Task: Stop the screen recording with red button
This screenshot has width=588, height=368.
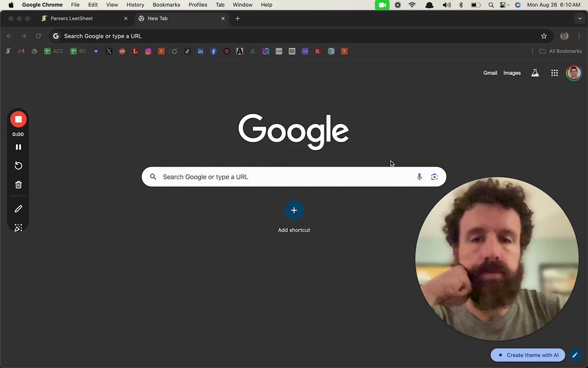Action: [x=18, y=120]
